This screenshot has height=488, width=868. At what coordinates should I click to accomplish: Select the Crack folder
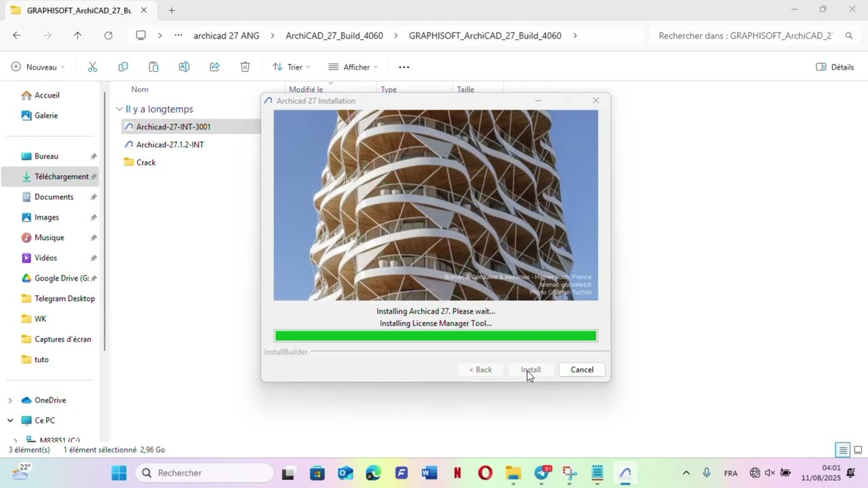pyautogui.click(x=146, y=162)
